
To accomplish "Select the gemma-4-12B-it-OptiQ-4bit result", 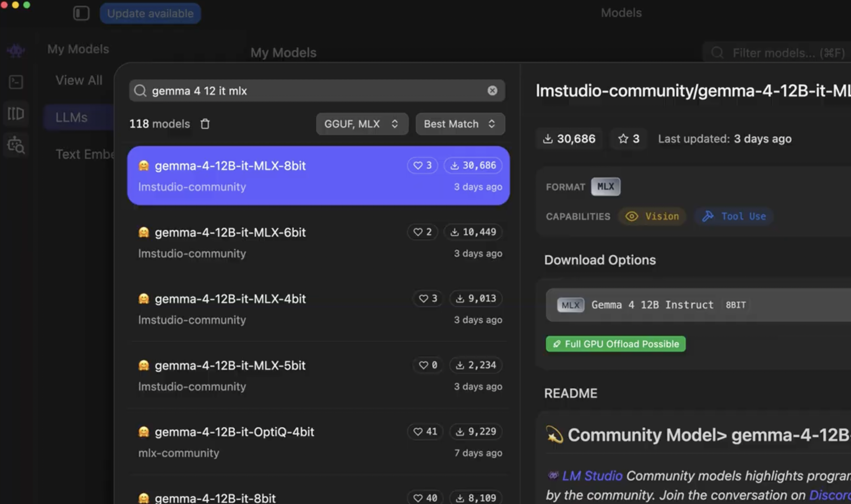I will [x=318, y=442].
